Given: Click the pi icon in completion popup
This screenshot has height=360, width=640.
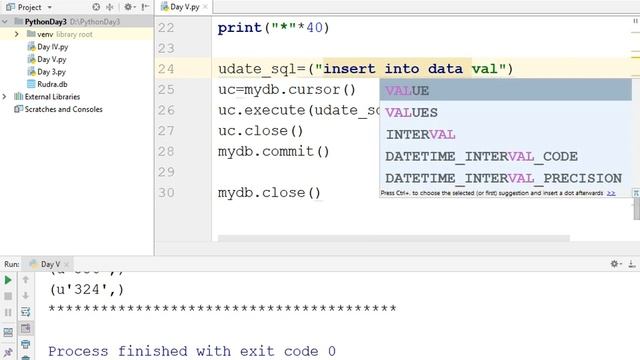Looking at the screenshot, I should 636,193.
